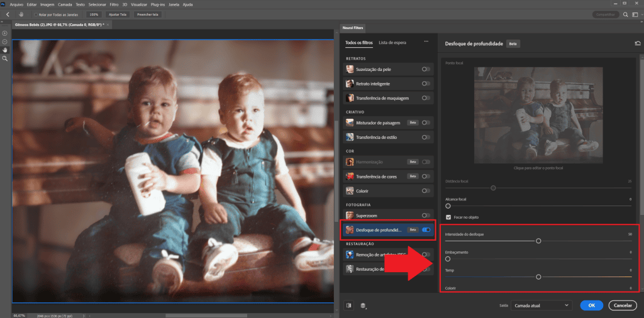The width and height of the screenshot is (644, 318).
Task: Click the blue OK button
Action: pos(591,305)
